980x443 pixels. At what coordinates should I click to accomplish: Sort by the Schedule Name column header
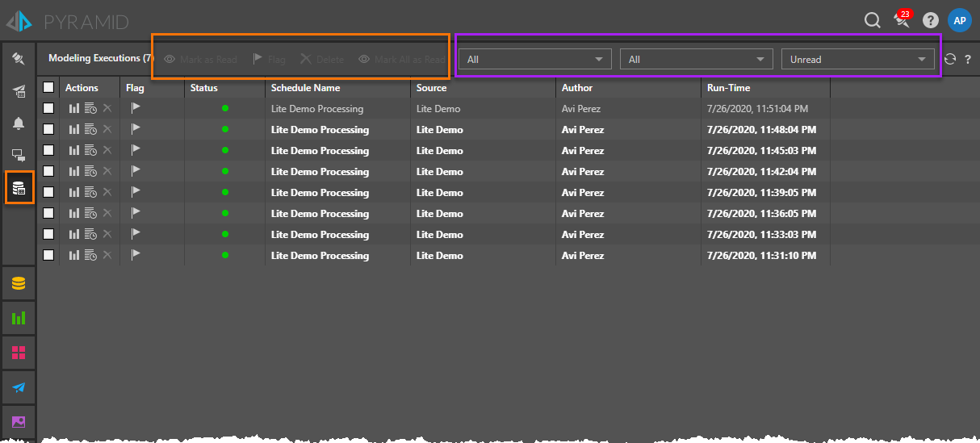[x=306, y=88]
